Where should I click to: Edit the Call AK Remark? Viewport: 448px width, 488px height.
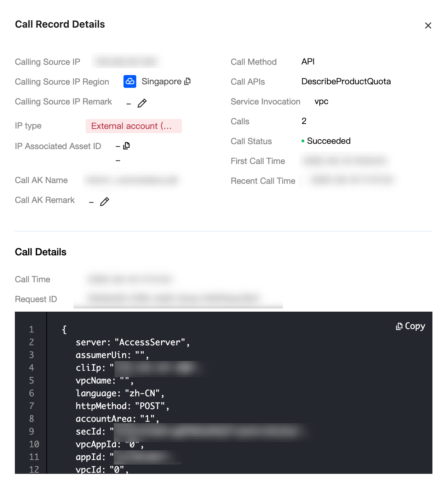pos(104,202)
